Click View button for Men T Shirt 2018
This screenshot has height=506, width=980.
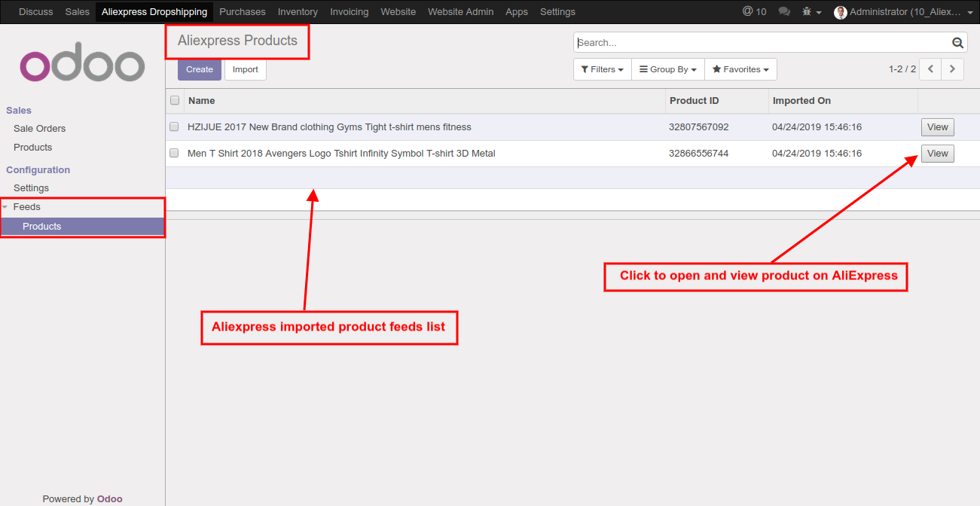[x=938, y=154]
